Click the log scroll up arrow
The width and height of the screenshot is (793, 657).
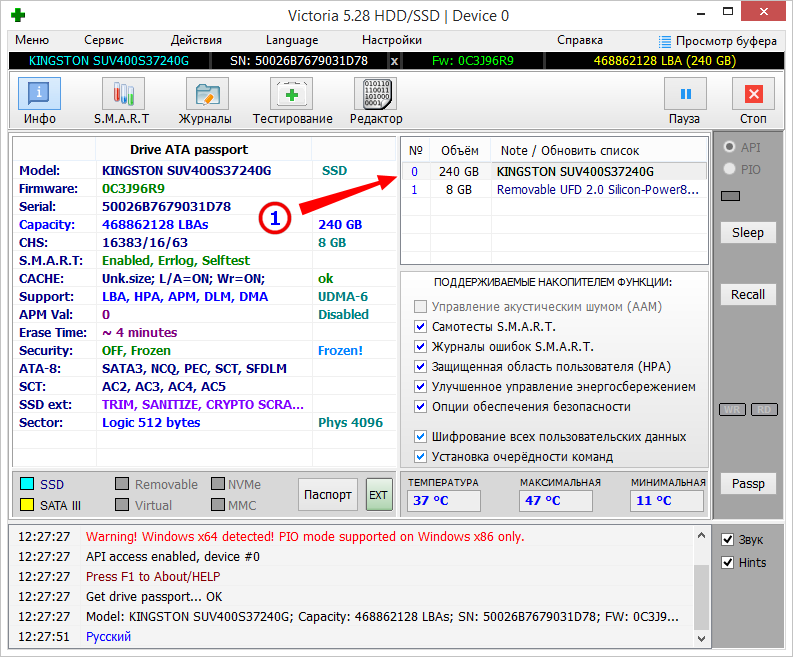click(x=701, y=535)
